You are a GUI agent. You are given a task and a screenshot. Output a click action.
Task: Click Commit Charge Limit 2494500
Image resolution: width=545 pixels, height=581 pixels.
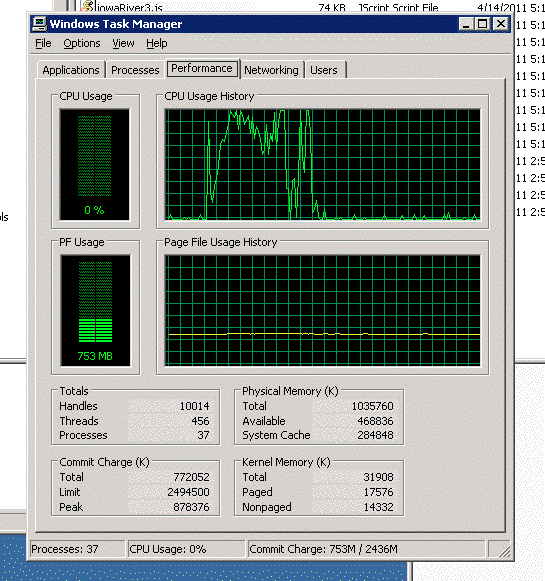(x=188, y=492)
